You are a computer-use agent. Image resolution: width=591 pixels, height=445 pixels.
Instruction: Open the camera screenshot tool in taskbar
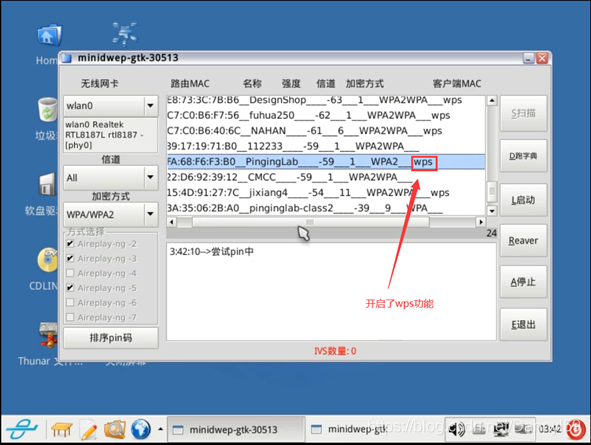(x=115, y=429)
